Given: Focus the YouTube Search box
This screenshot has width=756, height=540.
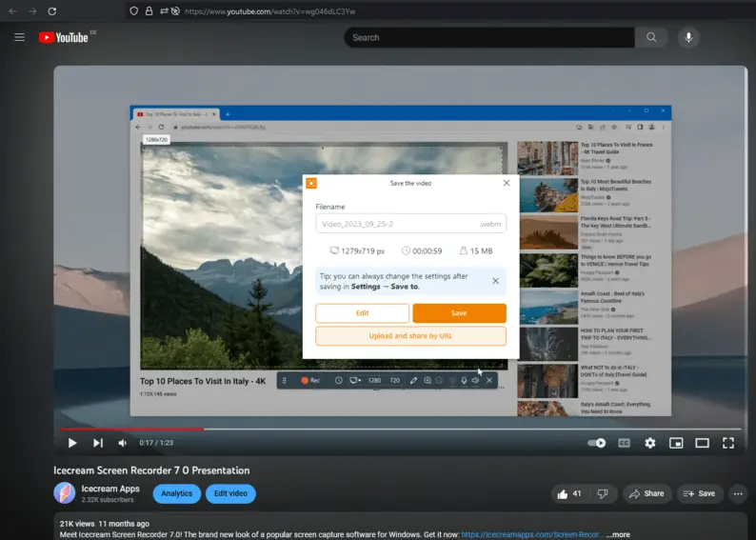Looking at the screenshot, I should click(x=488, y=37).
